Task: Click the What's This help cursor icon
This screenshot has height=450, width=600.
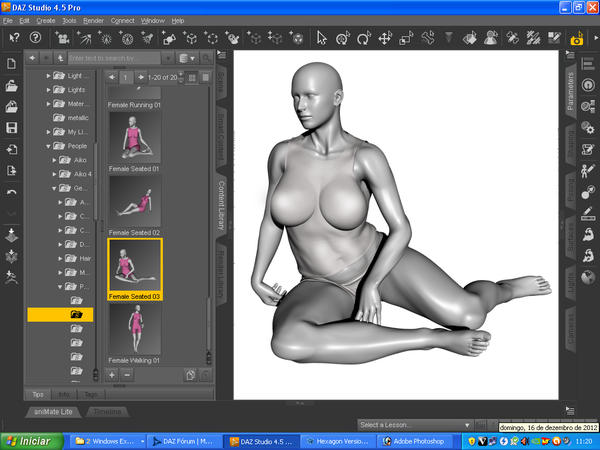Action: [15, 38]
